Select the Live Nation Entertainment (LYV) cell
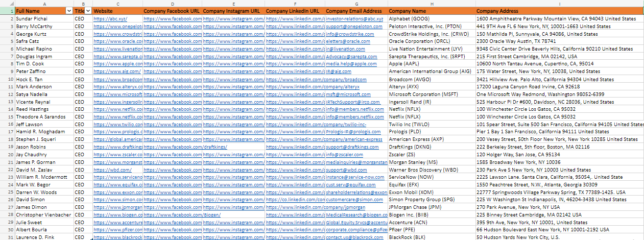This screenshot has width=644, height=240. [432, 49]
